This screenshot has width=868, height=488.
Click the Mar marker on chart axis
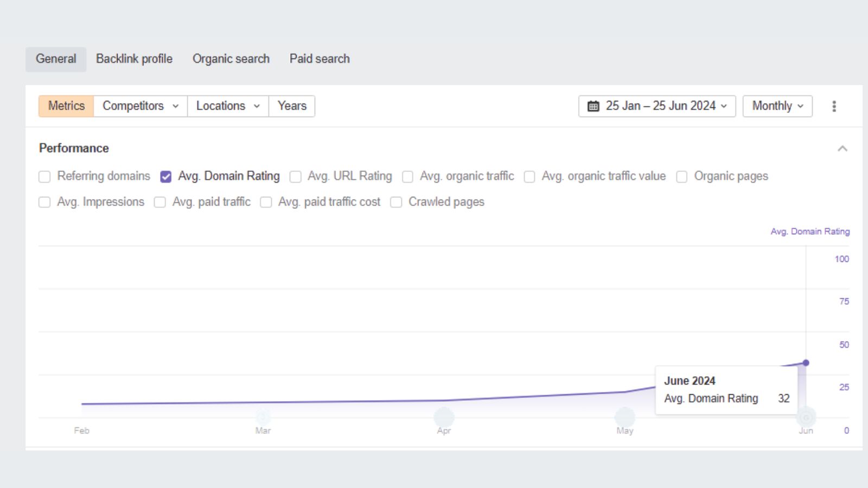(x=263, y=418)
